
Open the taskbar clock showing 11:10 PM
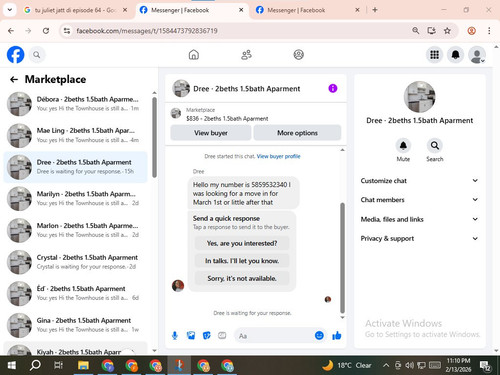(458, 365)
